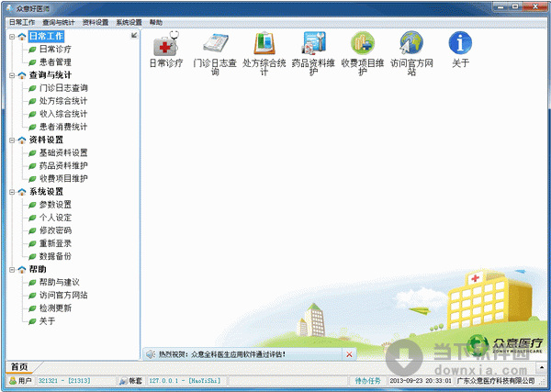Click the leaf icon beside 基础资料设置

tap(32, 152)
